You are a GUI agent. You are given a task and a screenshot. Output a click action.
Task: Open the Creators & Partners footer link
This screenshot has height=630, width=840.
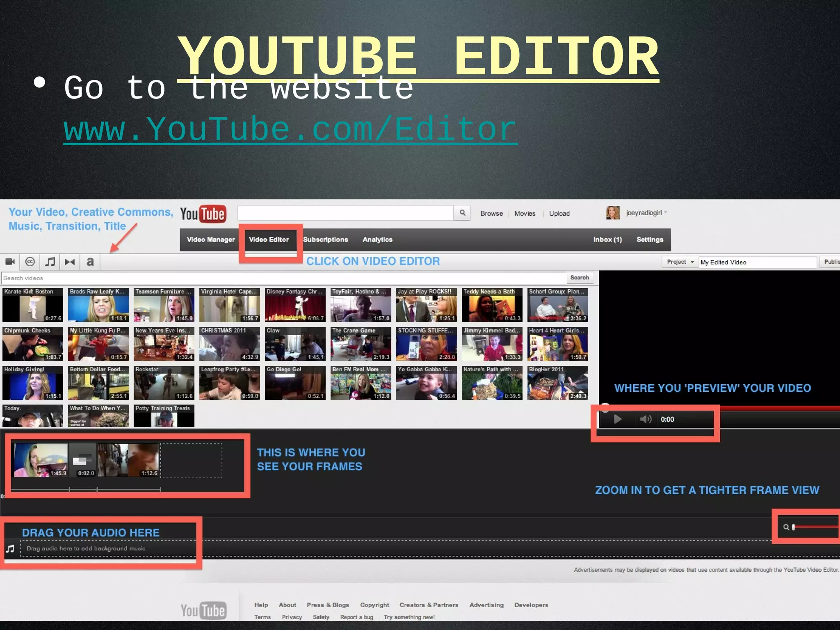pyautogui.click(x=429, y=605)
